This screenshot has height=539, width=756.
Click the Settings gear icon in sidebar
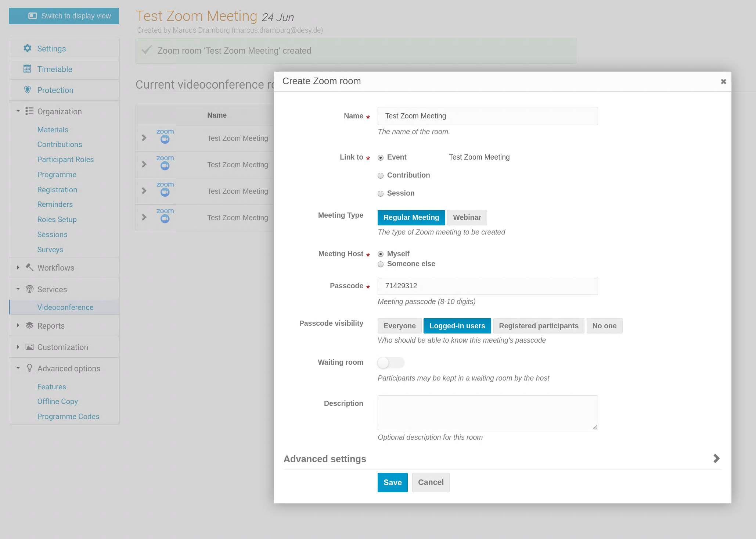pyautogui.click(x=28, y=48)
